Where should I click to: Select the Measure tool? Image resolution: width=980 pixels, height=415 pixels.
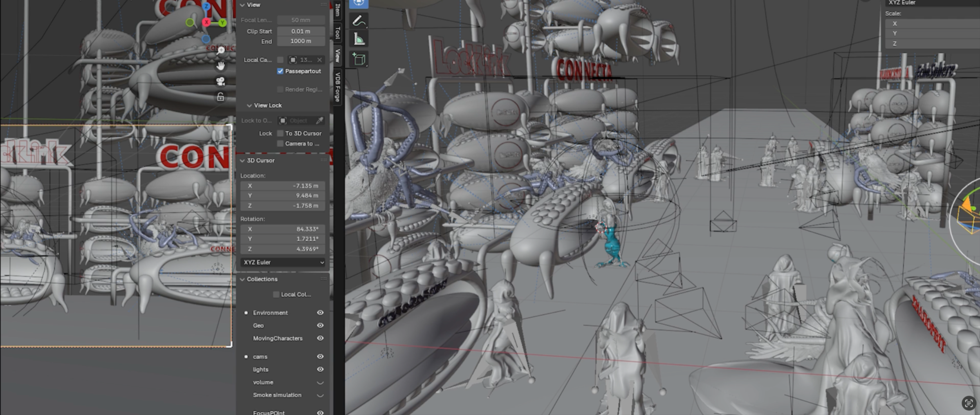359,40
